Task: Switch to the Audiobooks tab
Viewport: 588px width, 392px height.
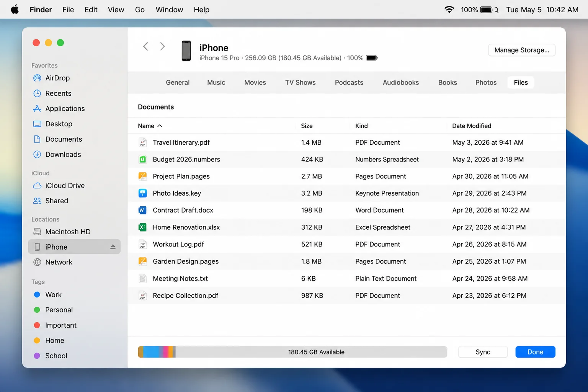Action: click(401, 83)
